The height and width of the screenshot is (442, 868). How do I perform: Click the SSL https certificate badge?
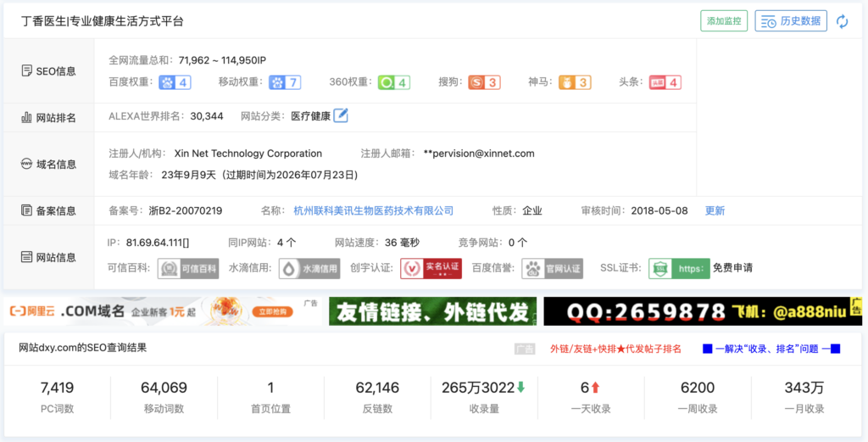(679, 268)
